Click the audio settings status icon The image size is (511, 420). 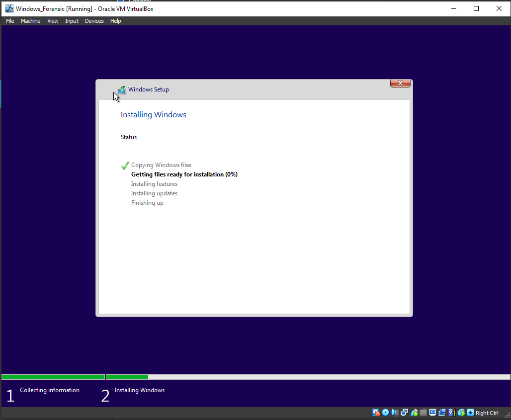point(395,413)
